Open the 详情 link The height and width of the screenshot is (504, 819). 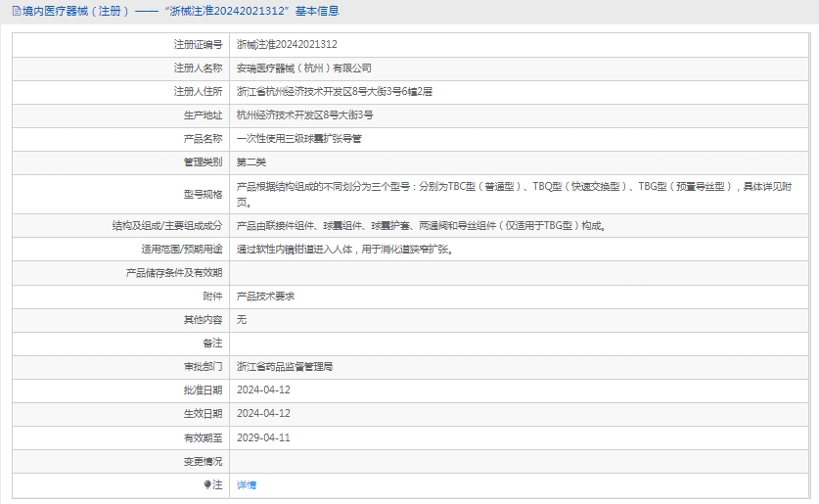[247, 484]
